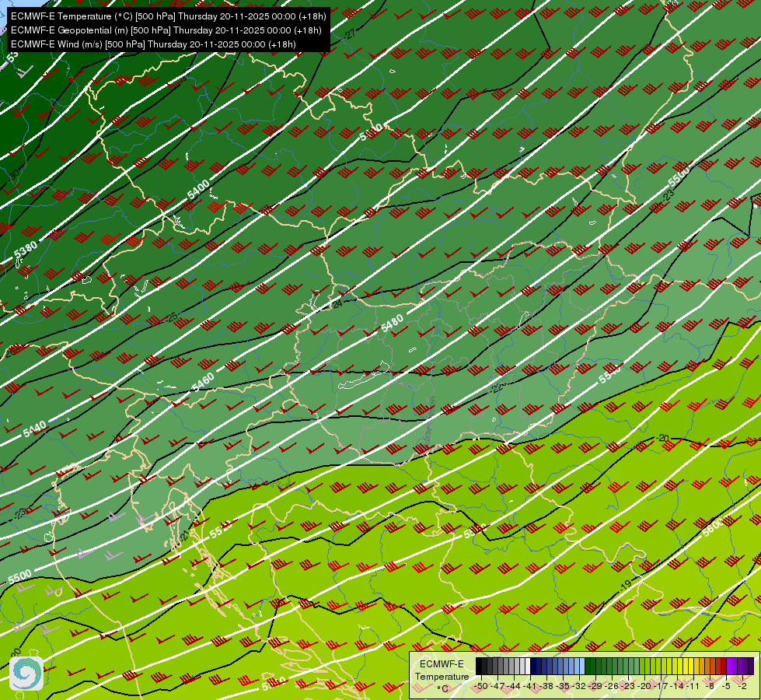761x700 pixels.
Task: Click the swirl logo icon in the map corner
Action: 26,674
